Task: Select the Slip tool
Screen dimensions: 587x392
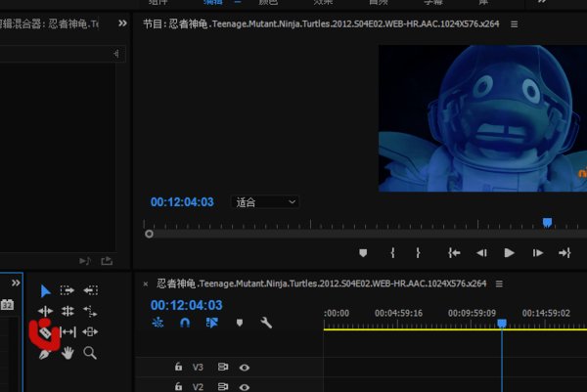Action: point(68,331)
